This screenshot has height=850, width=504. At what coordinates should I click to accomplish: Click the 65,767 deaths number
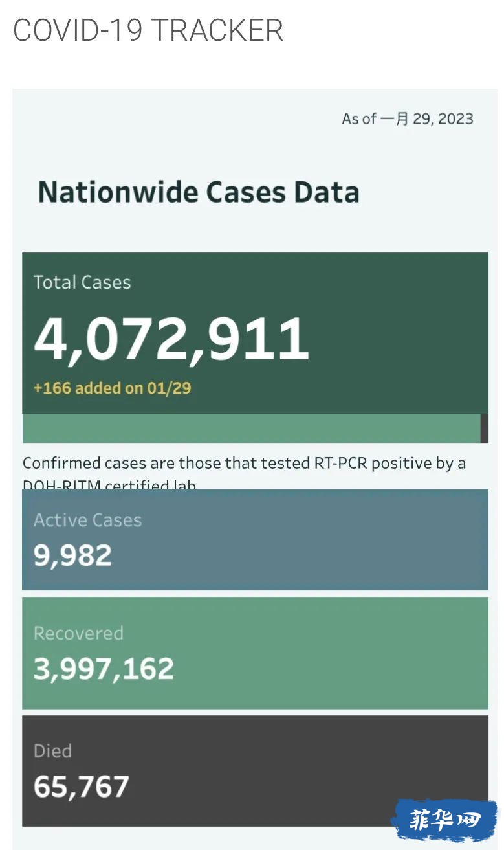point(82,787)
